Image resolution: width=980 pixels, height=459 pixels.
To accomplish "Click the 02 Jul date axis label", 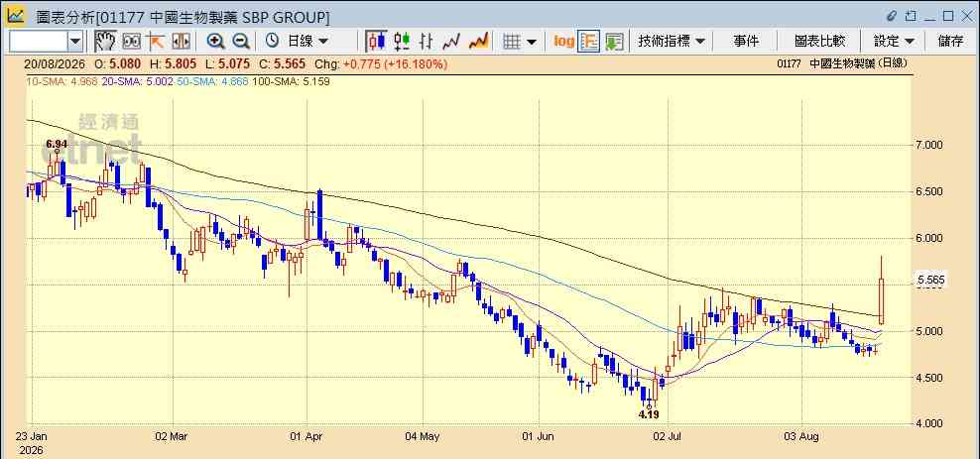I will click(x=670, y=436).
